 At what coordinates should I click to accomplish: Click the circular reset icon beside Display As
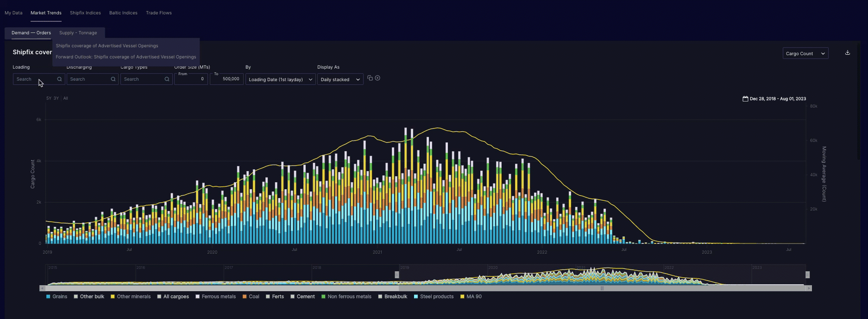[x=377, y=78]
